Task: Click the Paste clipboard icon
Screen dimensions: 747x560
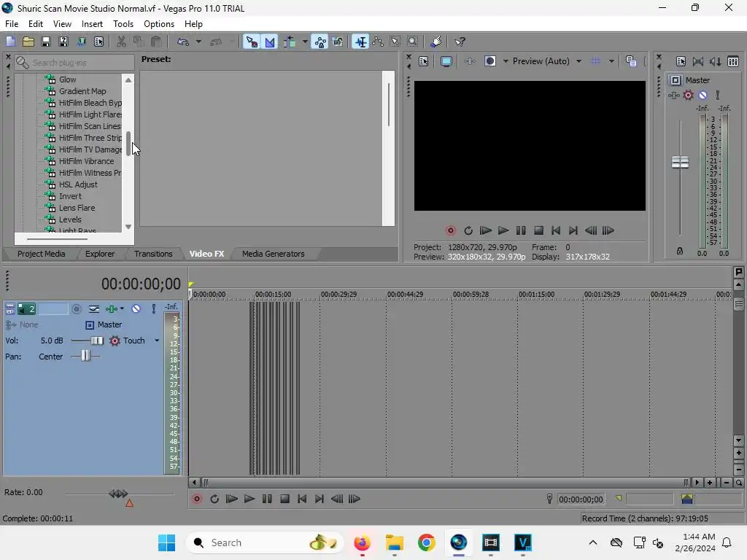Action: [156, 42]
